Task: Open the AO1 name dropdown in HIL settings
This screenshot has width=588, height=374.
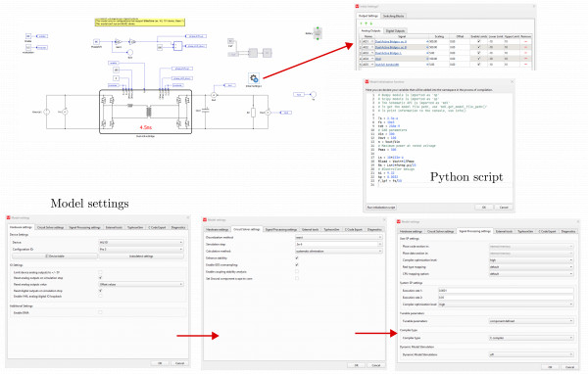Action: click(x=368, y=41)
